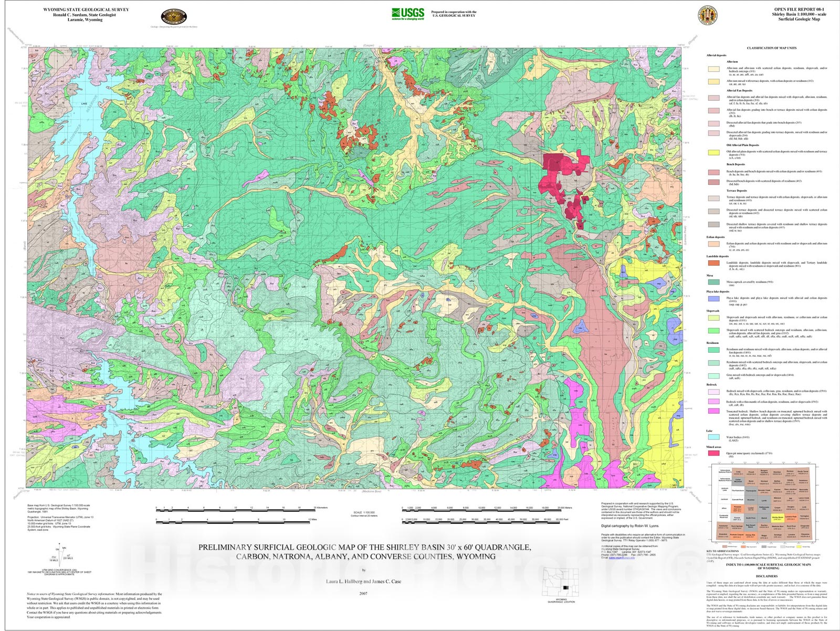
Task: Click the KEY TO ABBREVIATIONS heading
Action: [x=722, y=551]
